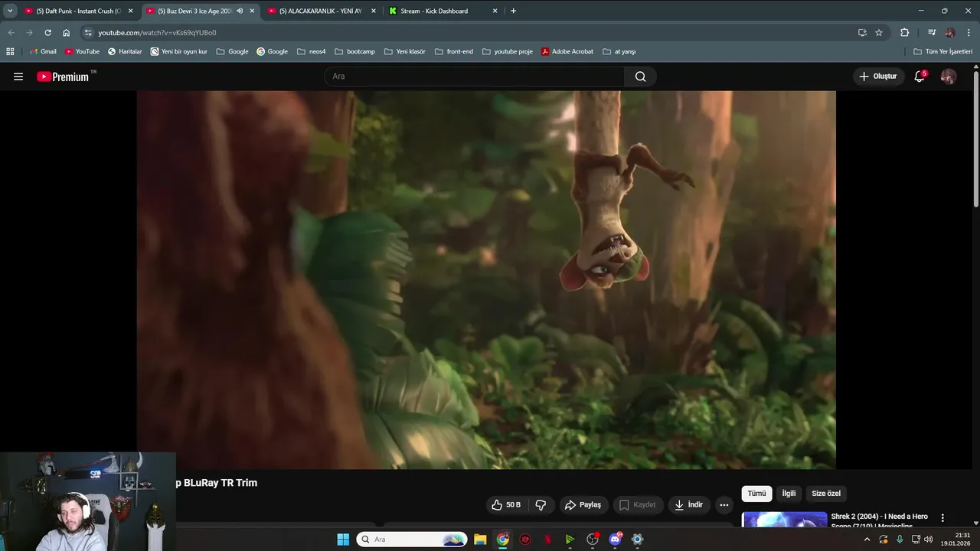The width and height of the screenshot is (980, 551).
Task: Open the YouTube hamburger guide menu
Action: (18, 77)
